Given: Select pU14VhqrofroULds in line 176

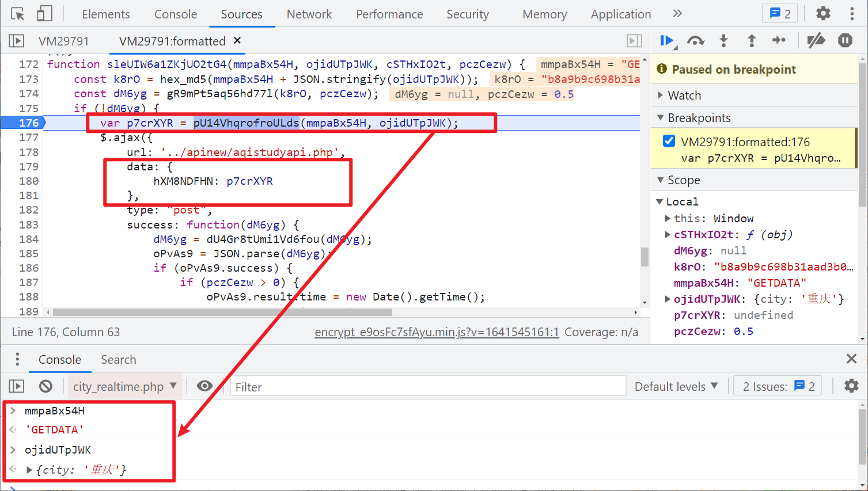Looking at the screenshot, I should [246, 123].
